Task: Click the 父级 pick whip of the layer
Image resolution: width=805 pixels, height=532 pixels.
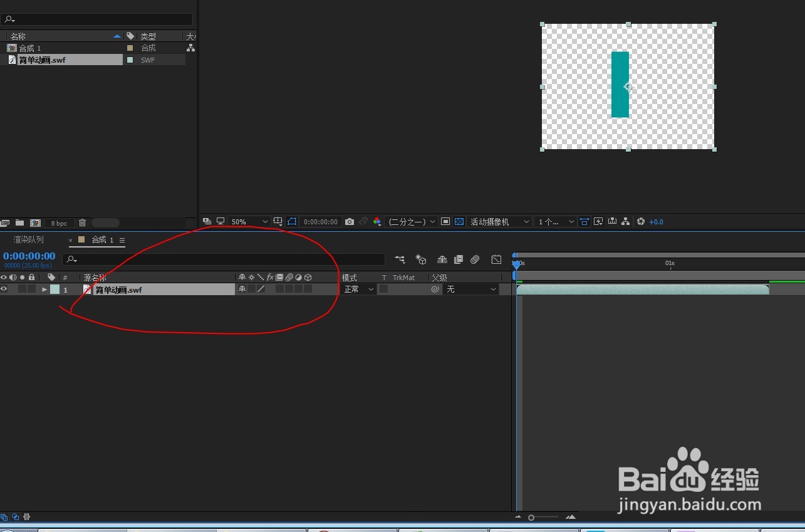Action: pyautogui.click(x=435, y=289)
